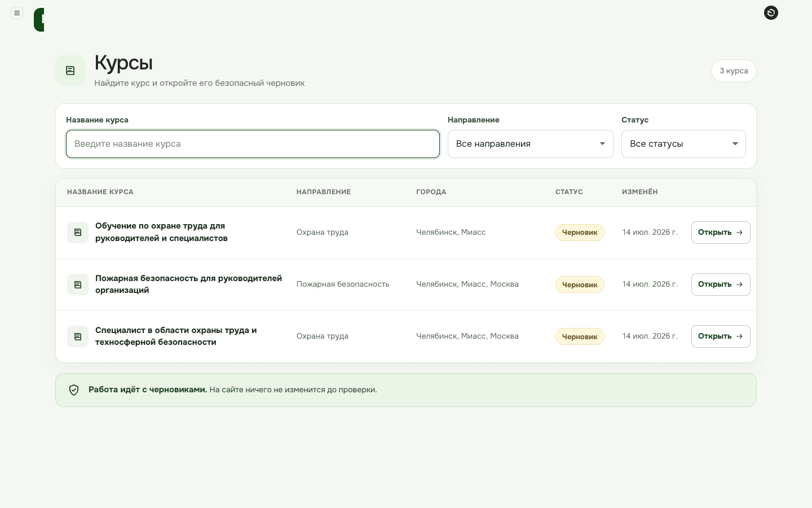Click the 3 курса counter badge
The width and height of the screenshot is (812, 508).
coord(734,71)
